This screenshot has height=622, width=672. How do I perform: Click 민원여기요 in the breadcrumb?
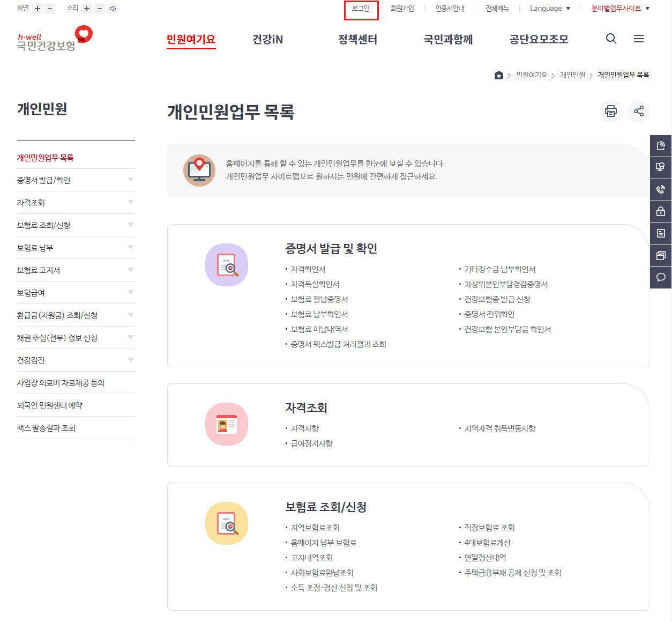pos(532,75)
